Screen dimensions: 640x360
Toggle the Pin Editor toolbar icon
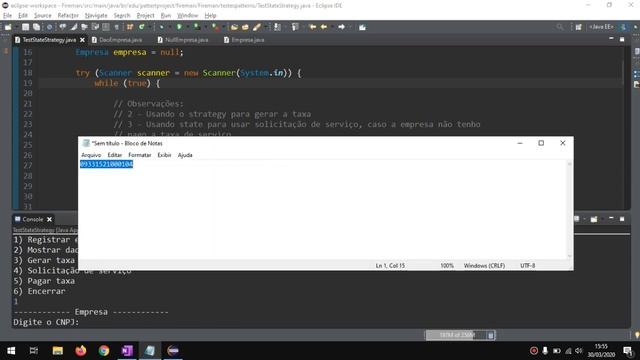tap(362, 27)
